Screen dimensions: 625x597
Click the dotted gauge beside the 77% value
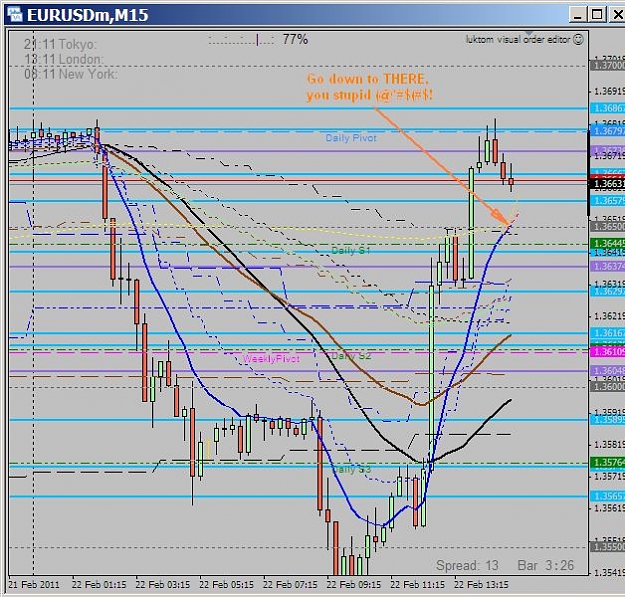(x=241, y=40)
